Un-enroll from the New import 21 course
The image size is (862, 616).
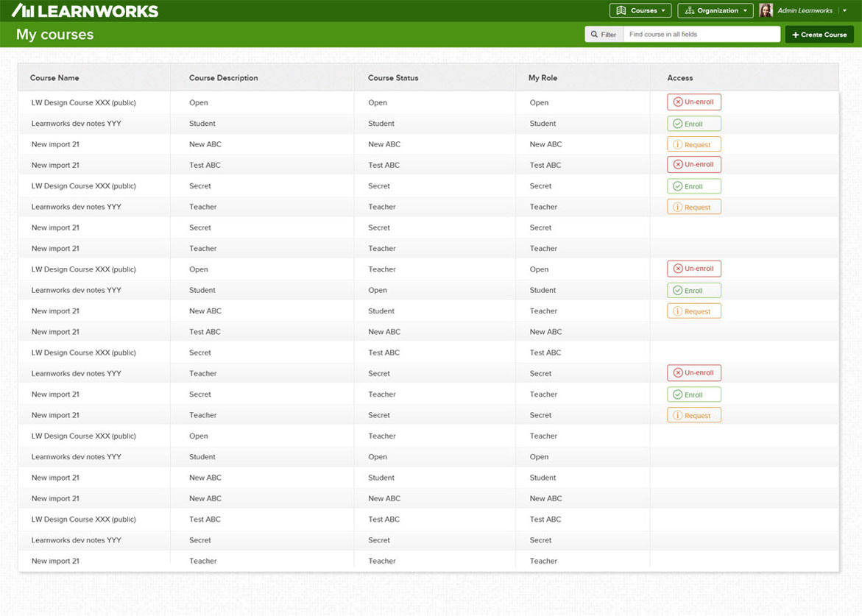[693, 164]
